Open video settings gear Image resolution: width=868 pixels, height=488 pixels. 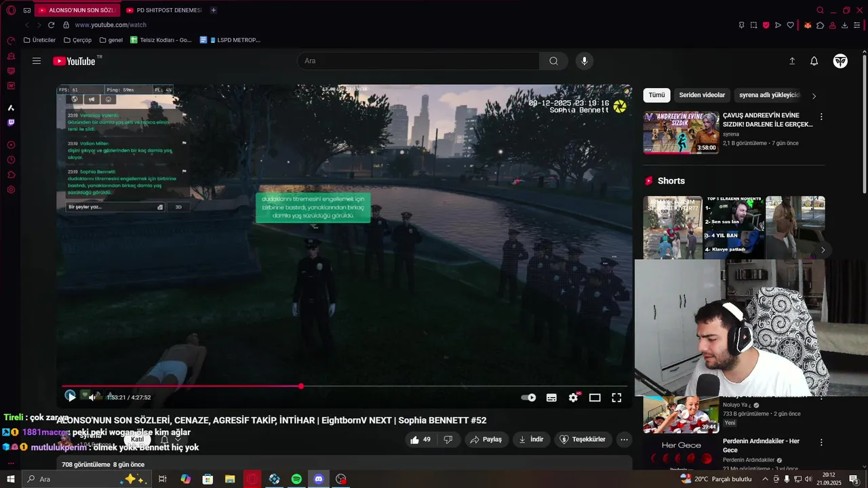(x=573, y=398)
